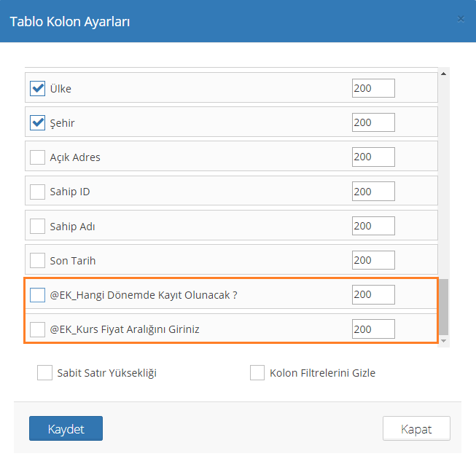This screenshot has height=467, width=476.
Task: Click the Ülke width input field
Action: pyautogui.click(x=372, y=88)
